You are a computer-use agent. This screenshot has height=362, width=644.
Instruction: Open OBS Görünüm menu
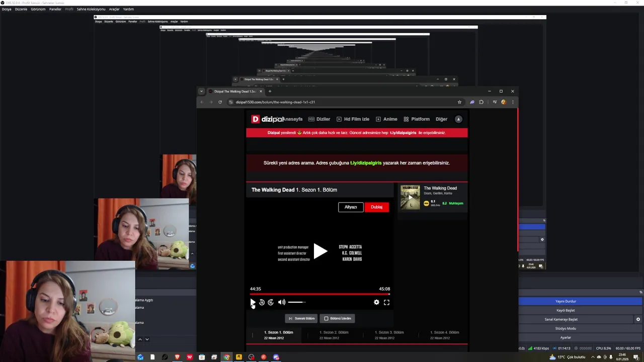tap(38, 9)
